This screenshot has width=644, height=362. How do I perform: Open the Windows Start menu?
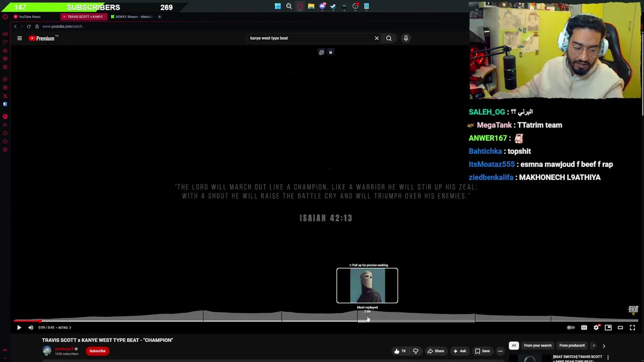(x=278, y=6)
